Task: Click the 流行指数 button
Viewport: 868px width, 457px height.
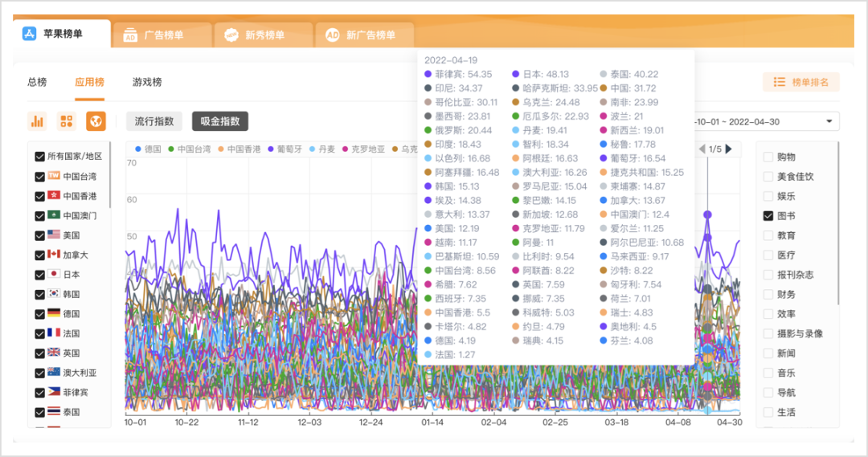Action: 154,121
